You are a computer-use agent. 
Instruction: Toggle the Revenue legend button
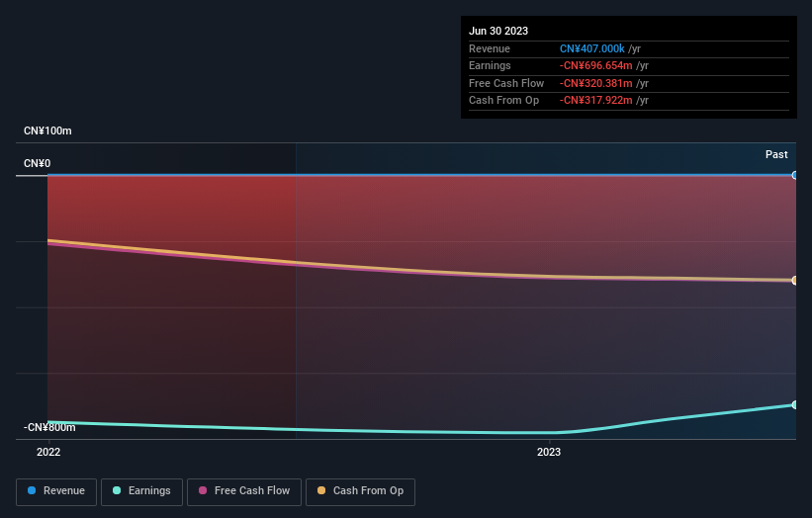tap(56, 491)
